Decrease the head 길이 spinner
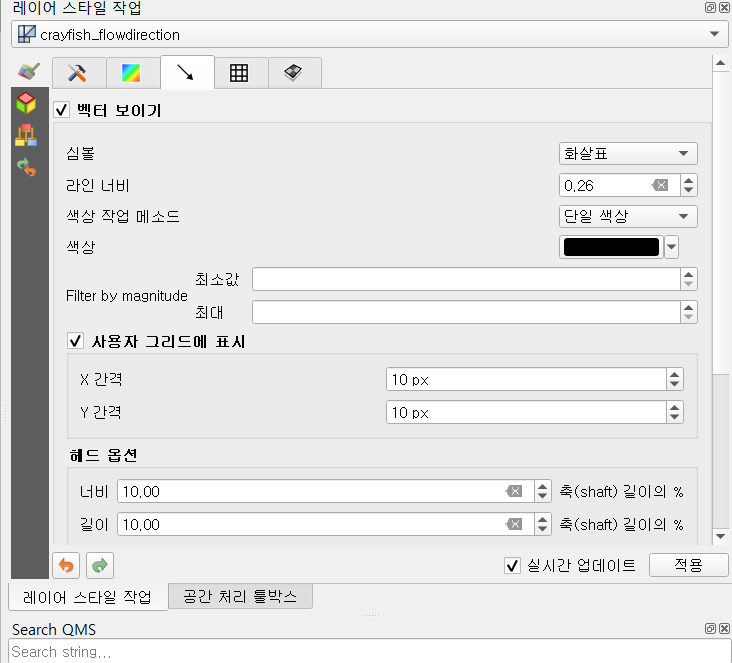The height and width of the screenshot is (663, 732). point(542,529)
